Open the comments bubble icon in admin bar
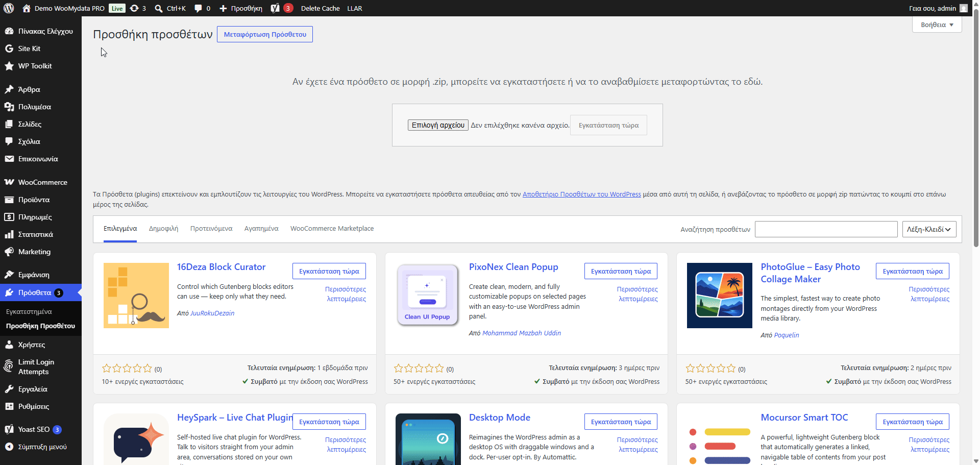 [198, 8]
